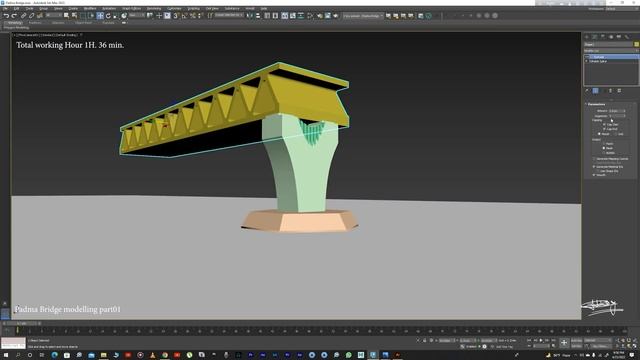Open the Render Setup dialog icon
This screenshot has width=640, height=360.
coord(320,16)
